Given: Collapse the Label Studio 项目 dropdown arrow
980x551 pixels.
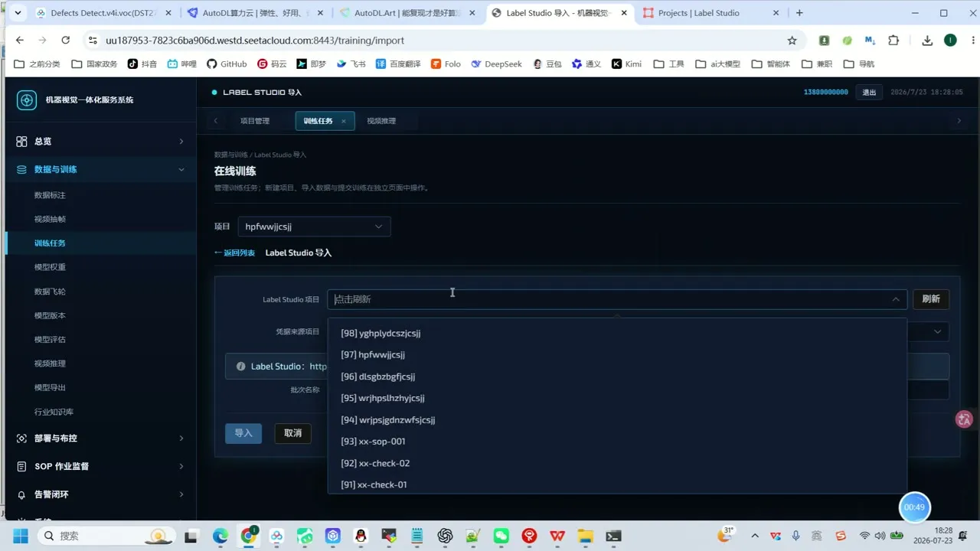Looking at the screenshot, I should coord(896,299).
